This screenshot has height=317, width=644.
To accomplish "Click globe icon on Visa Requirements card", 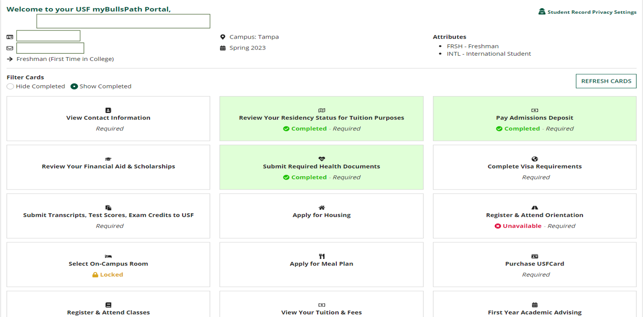I will (x=534, y=159).
